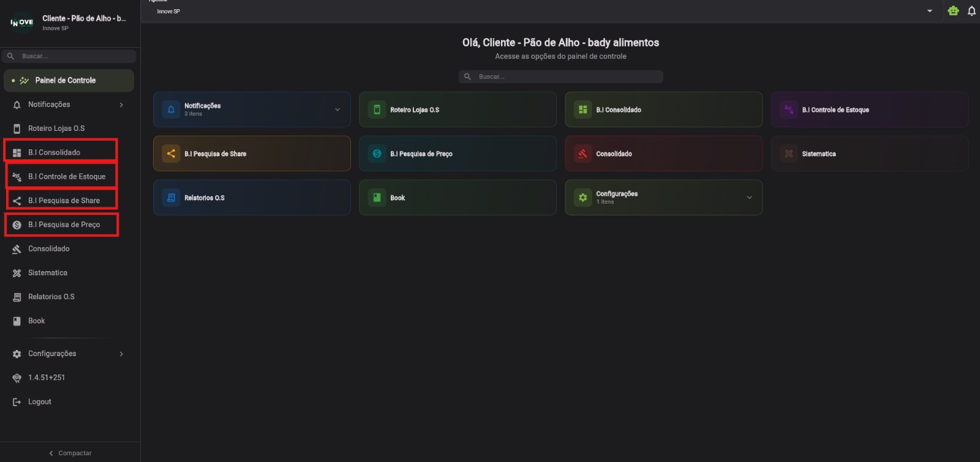This screenshot has height=462, width=980.
Task: Select Painel de Controle in sidebar menu
Action: 69,81
